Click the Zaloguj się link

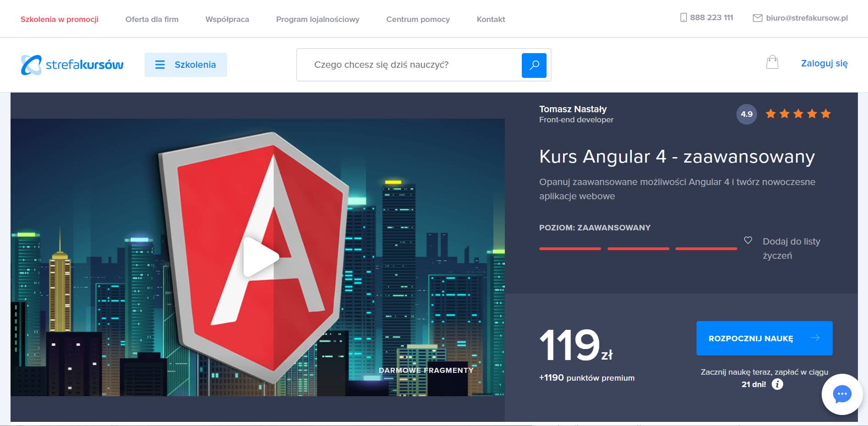[x=824, y=64]
